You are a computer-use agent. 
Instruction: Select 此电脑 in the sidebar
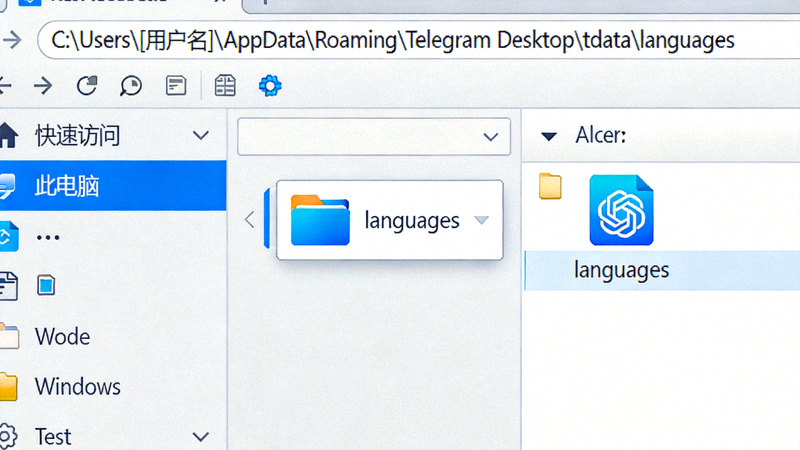tap(113, 186)
